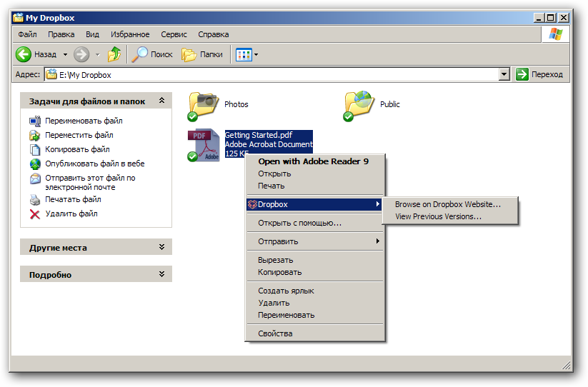Open the Избранное menu

click(130, 34)
